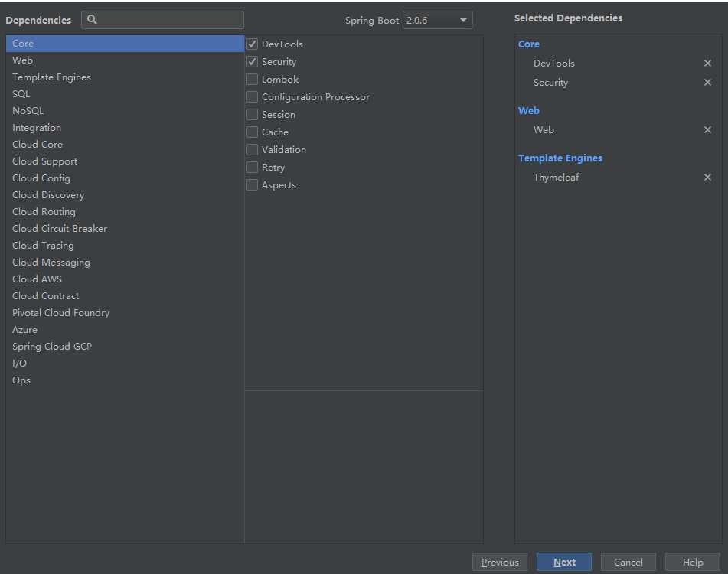The width and height of the screenshot is (728, 574).
Task: Focus the dependencies search field
Action: pyautogui.click(x=168, y=20)
